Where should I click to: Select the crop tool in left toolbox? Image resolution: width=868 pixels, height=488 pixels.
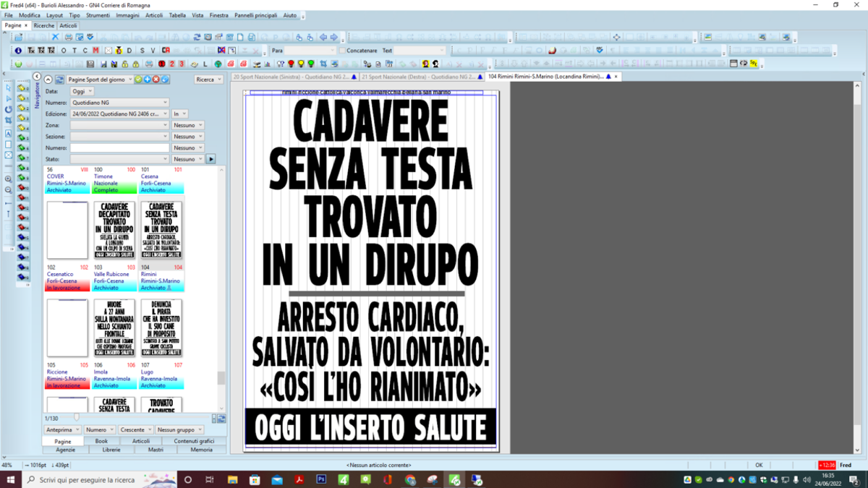point(8,120)
